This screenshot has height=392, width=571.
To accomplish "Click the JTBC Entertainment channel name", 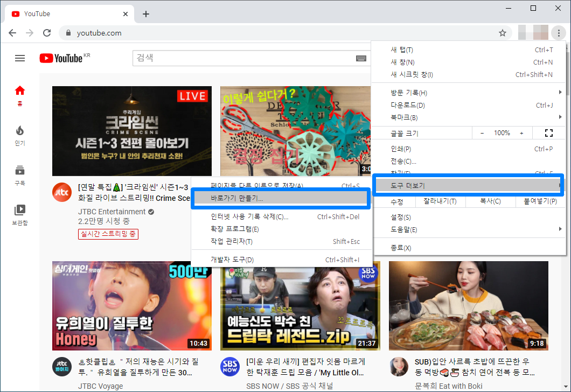I will click(112, 212).
